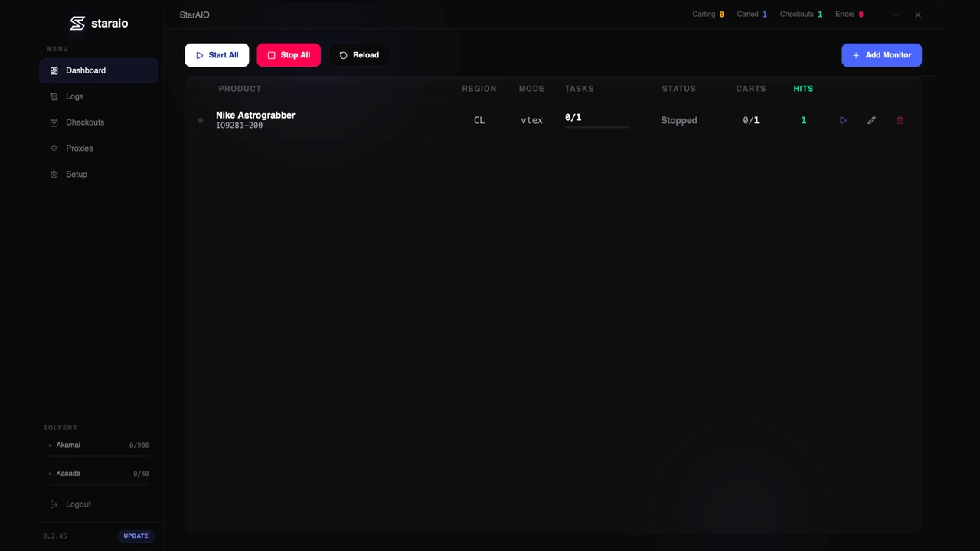The height and width of the screenshot is (551, 980).
Task: Click the staraio logo icon
Action: tap(77, 23)
